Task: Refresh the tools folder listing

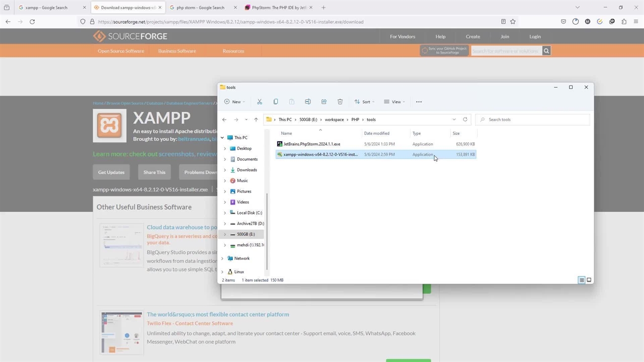Action: (x=465, y=120)
